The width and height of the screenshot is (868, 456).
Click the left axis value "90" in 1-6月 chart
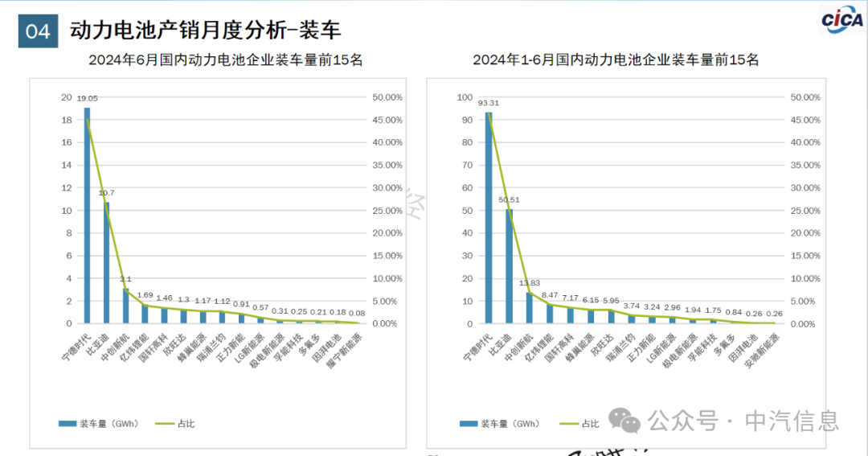pos(467,121)
